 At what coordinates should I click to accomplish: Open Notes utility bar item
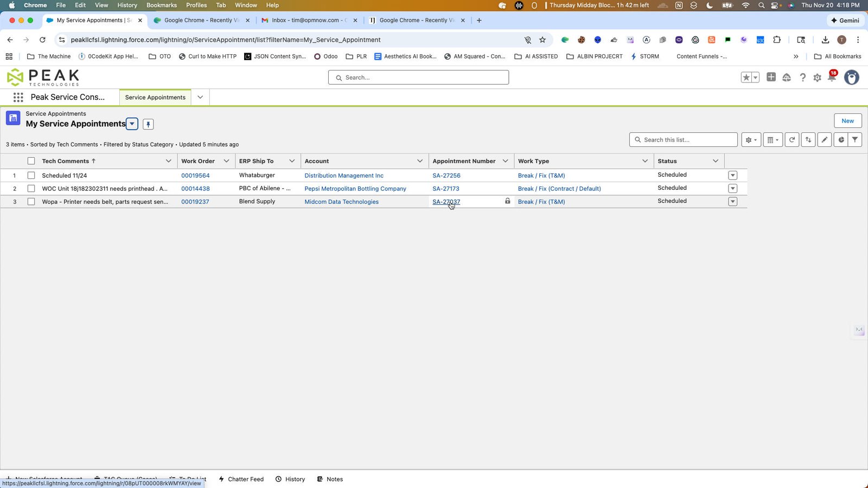click(330, 479)
